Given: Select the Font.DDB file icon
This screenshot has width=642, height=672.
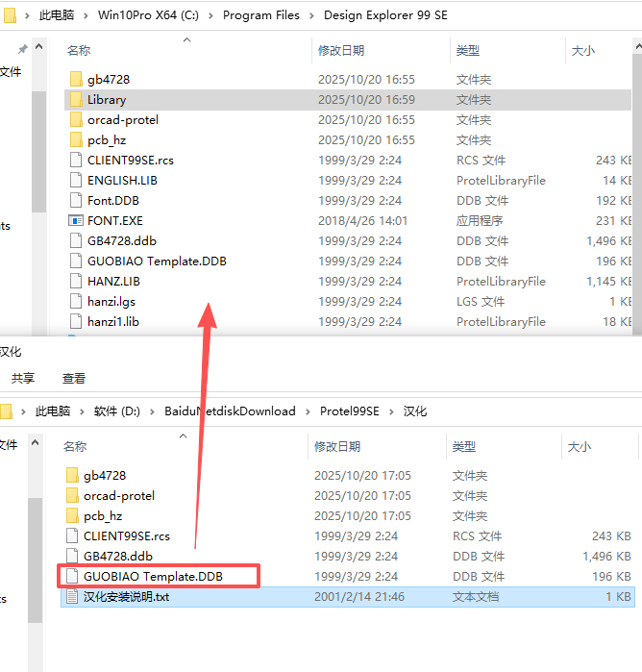Looking at the screenshot, I should click(x=76, y=200).
